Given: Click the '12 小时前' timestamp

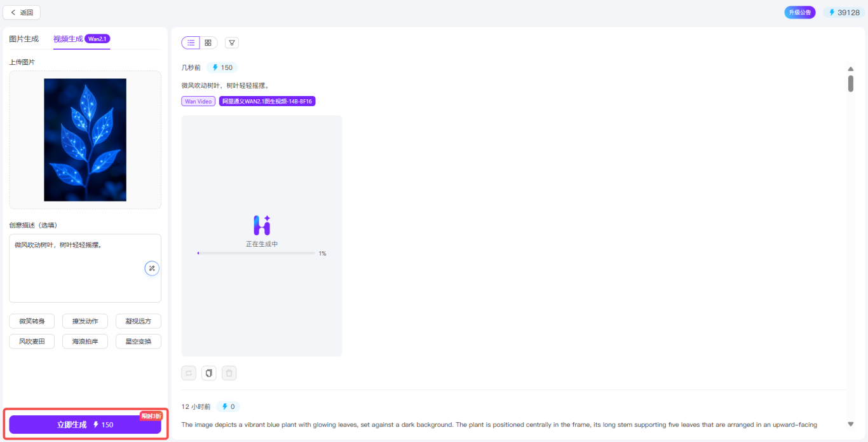Looking at the screenshot, I should [196, 406].
